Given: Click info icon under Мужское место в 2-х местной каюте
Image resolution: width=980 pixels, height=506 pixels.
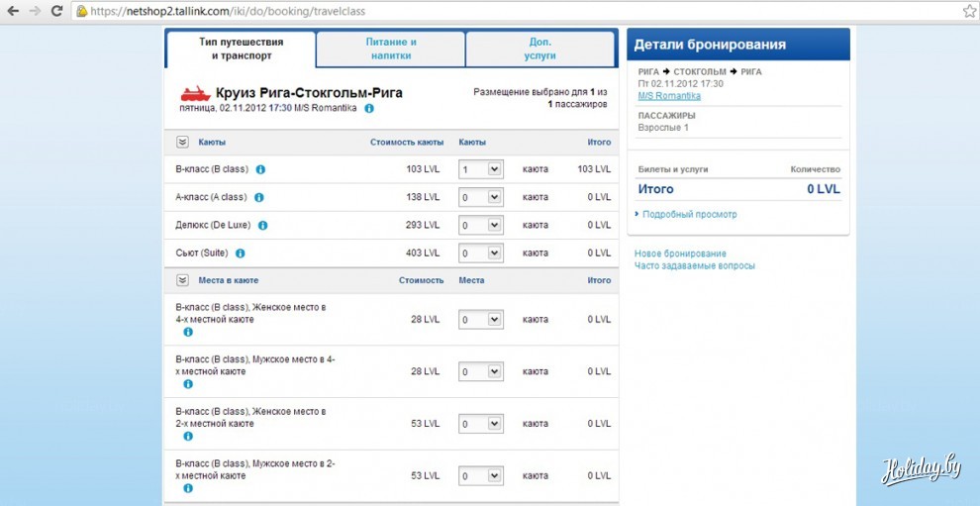Looking at the screenshot, I should [188, 488].
